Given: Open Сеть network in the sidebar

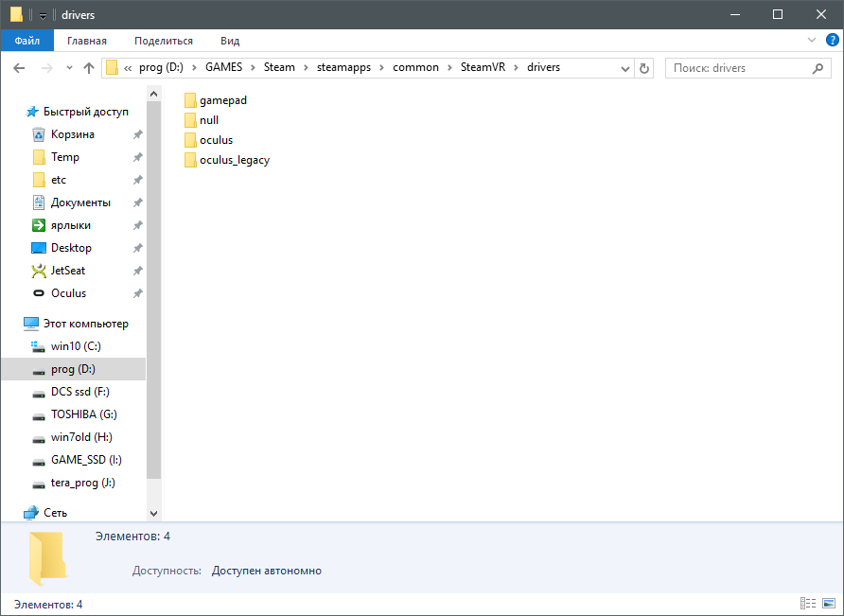Looking at the screenshot, I should (55, 513).
